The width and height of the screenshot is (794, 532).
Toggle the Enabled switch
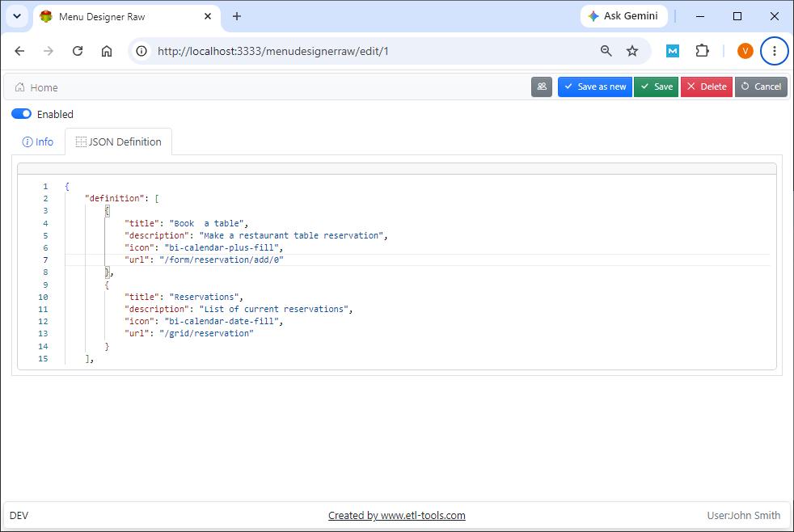coord(21,114)
